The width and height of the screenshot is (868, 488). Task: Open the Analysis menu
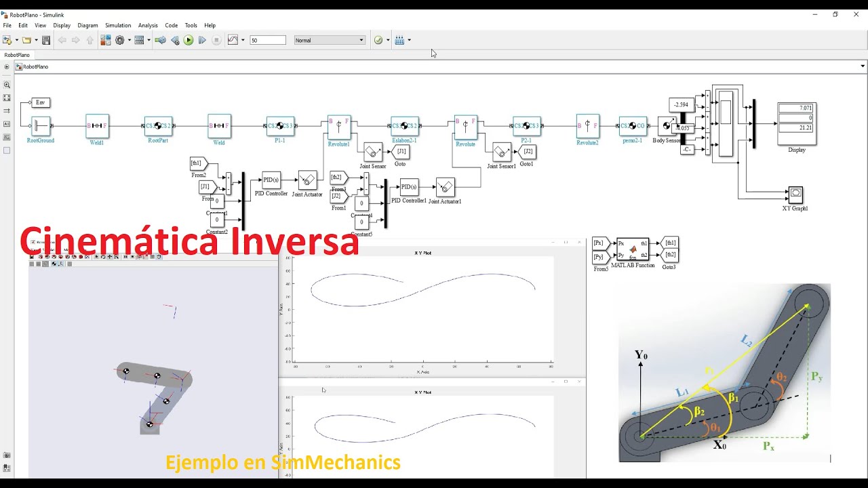pyautogui.click(x=148, y=25)
